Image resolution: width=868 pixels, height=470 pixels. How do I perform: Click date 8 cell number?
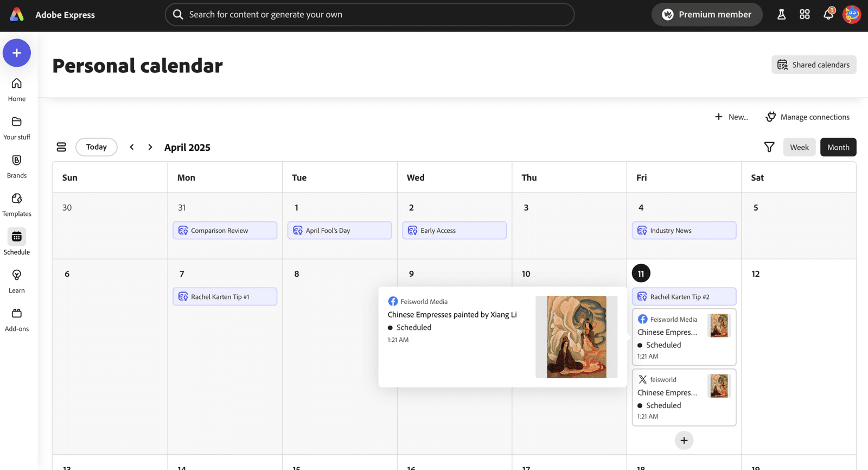pos(297,274)
